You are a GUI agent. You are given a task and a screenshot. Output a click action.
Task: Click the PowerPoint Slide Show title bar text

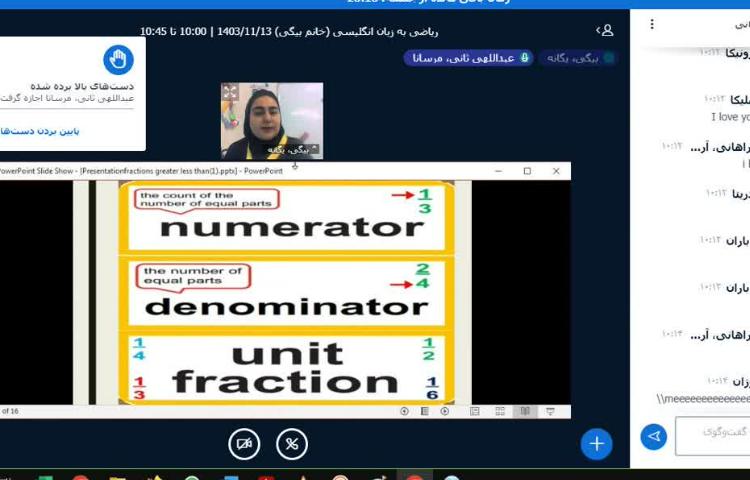tap(142, 171)
